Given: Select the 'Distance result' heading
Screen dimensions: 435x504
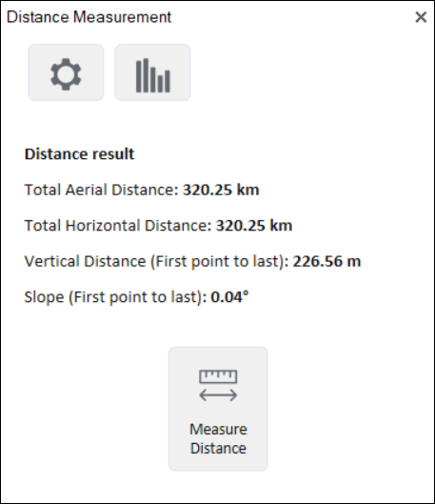Looking at the screenshot, I should (x=79, y=154).
